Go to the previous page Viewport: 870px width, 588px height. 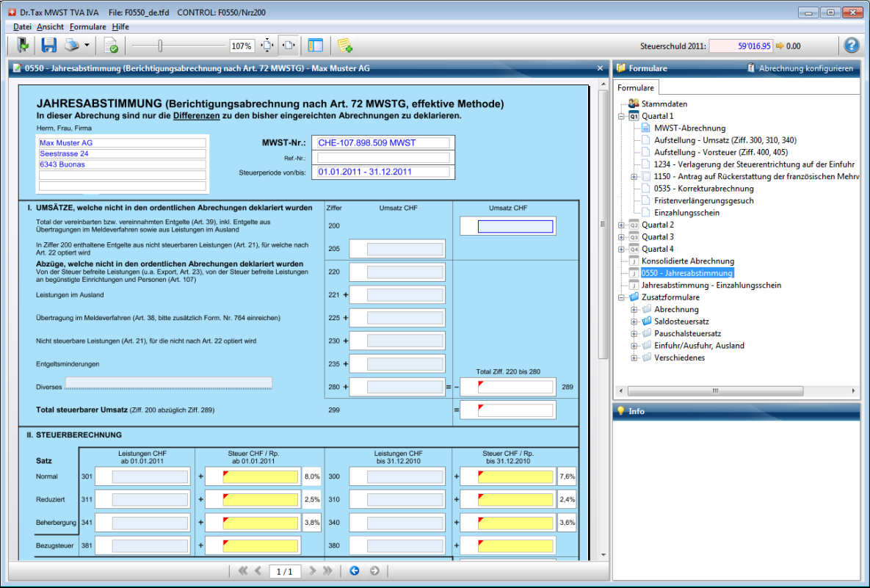[x=258, y=571]
